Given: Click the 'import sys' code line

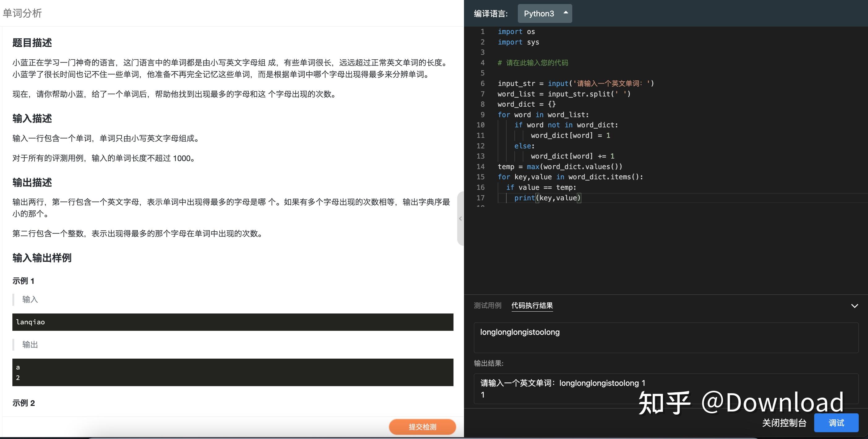Looking at the screenshot, I should point(518,42).
